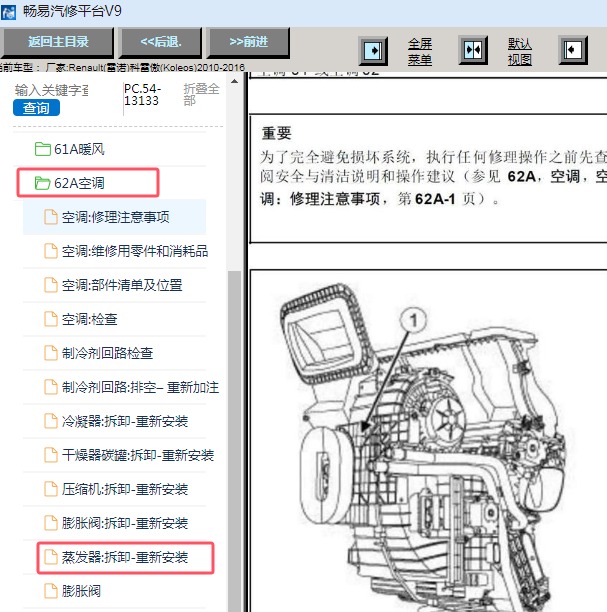Open 制冷剂回路:排空–重新加注 document

[140, 387]
